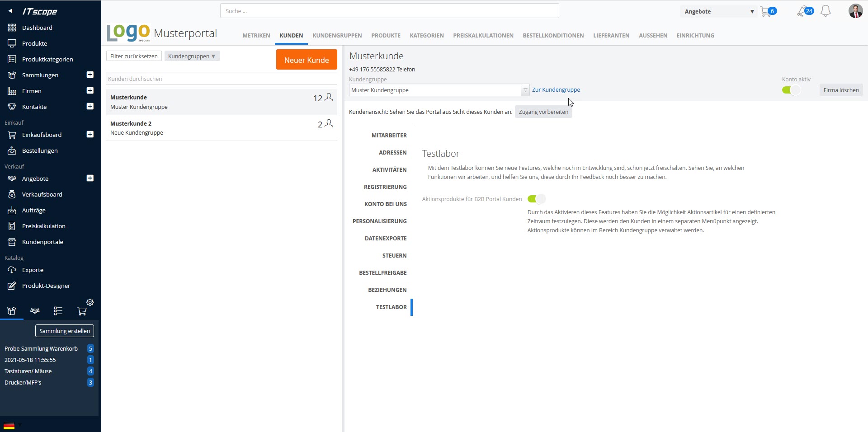Image resolution: width=868 pixels, height=432 pixels.
Task: Open Kundengruppen filter dropdown
Action: [192, 56]
